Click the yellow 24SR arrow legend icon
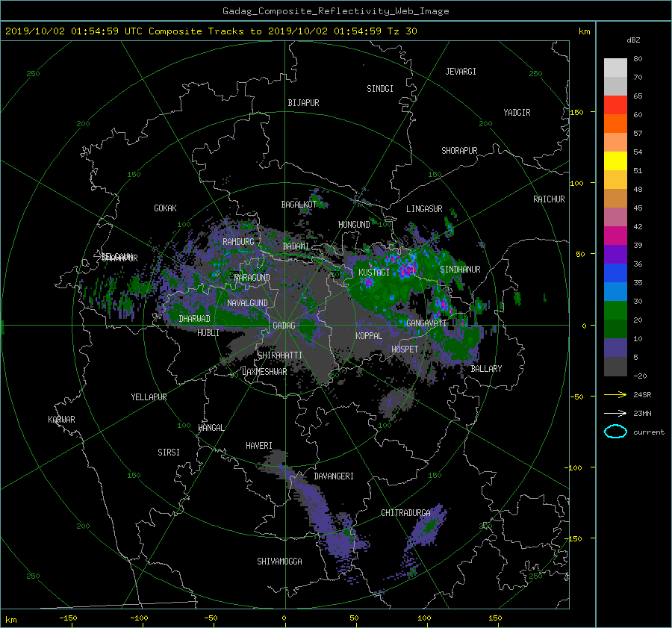This screenshot has height=628, width=672. 615,394
